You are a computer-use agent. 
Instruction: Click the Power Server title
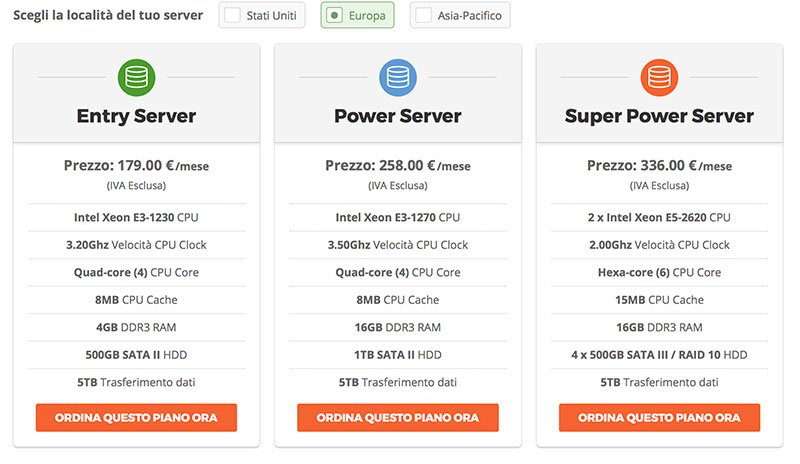point(398,116)
